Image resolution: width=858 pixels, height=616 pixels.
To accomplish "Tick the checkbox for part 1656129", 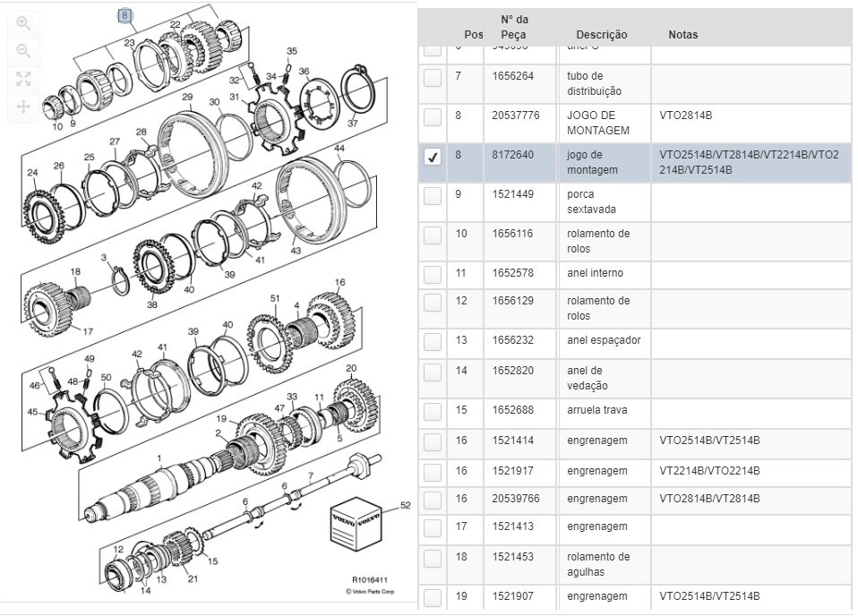I will [x=433, y=303].
